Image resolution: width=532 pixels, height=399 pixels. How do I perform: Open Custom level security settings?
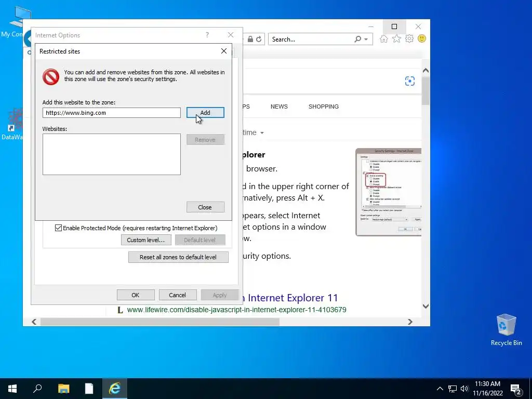coord(146,240)
